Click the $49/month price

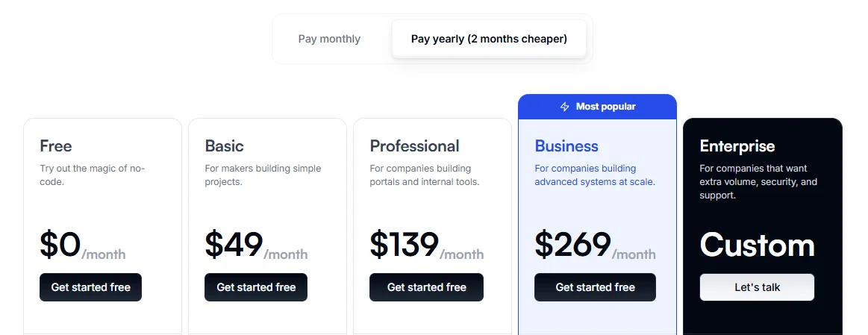[256, 245]
